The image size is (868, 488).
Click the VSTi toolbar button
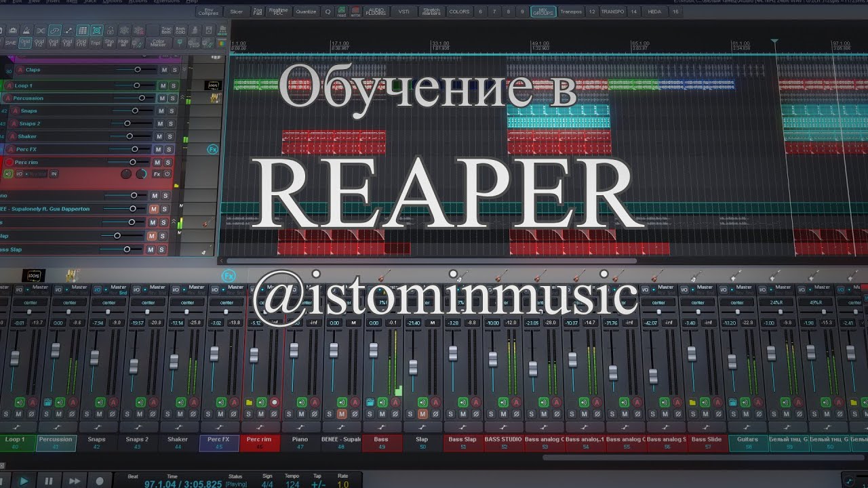[x=404, y=12]
